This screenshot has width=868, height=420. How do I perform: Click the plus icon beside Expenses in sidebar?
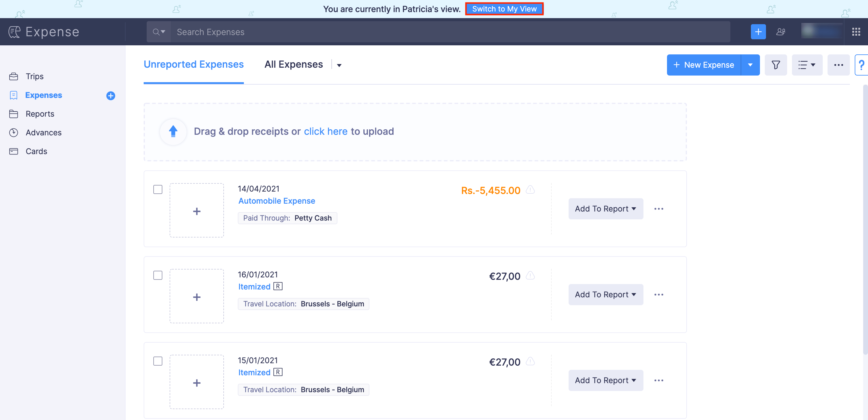[110, 96]
